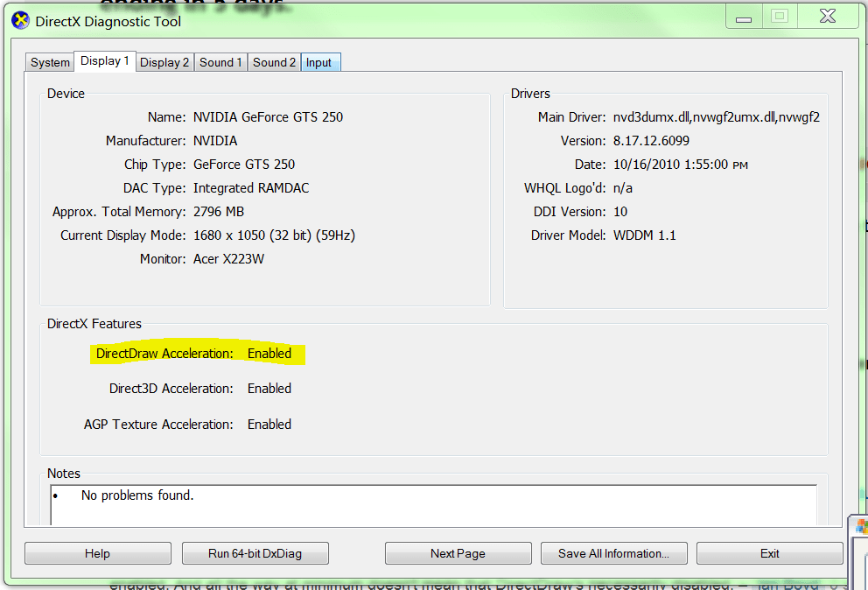The height and width of the screenshot is (590, 868).
Task: Exit the diagnostic tool
Action: point(769,553)
